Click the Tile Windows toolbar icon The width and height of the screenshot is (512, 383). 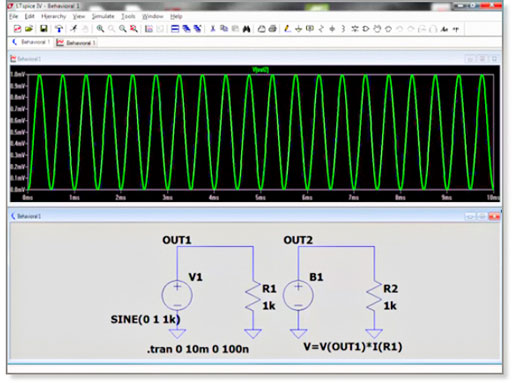175,29
